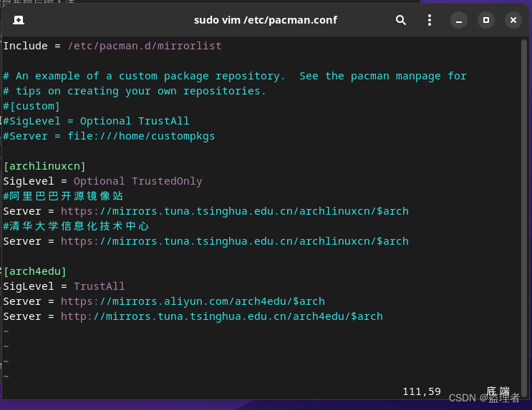Close the pacman.conf terminal window
The height and width of the screenshot is (410, 532).
tap(513, 20)
